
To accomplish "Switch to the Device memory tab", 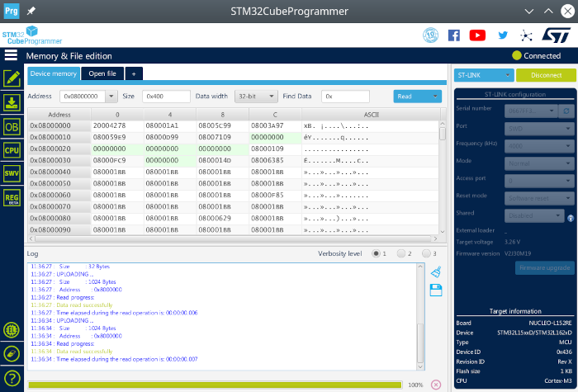I will [54, 73].
